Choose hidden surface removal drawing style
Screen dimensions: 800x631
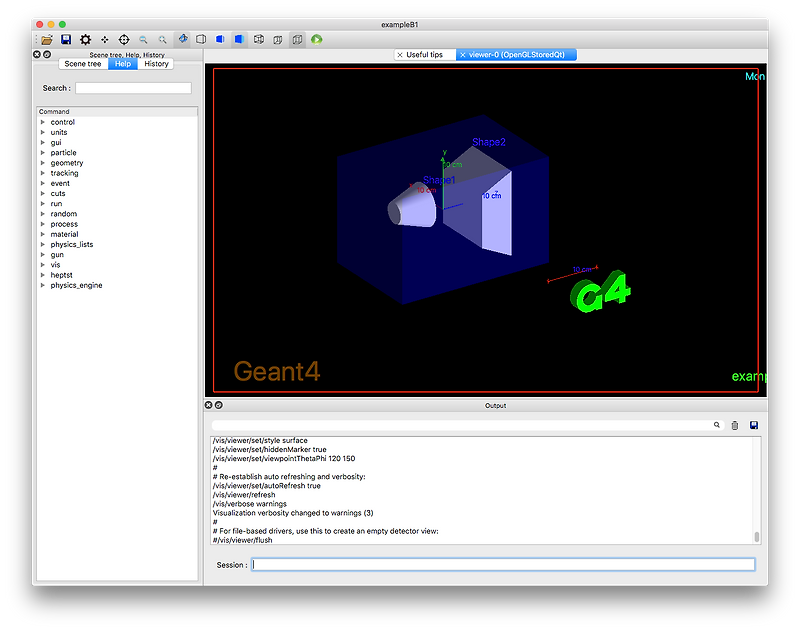[220, 39]
